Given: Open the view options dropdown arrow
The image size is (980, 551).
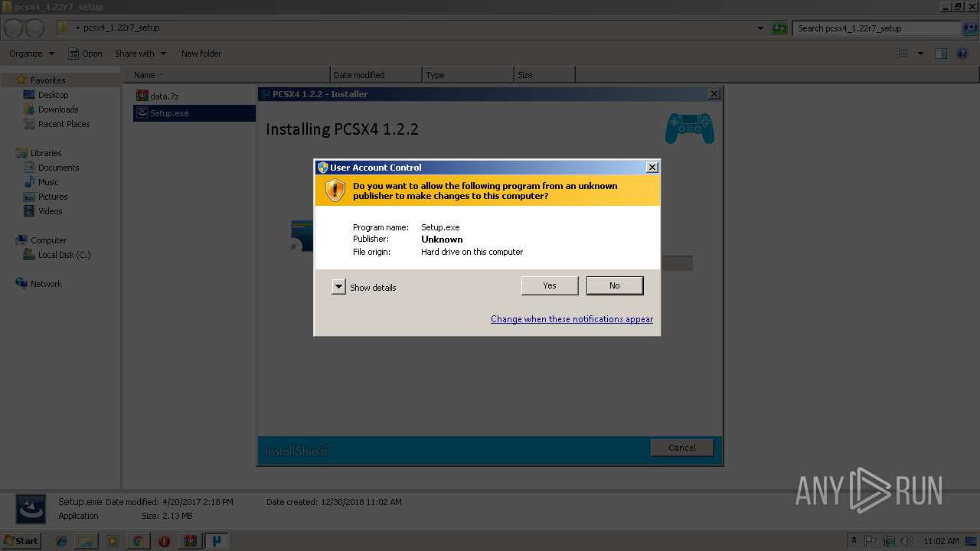Looking at the screenshot, I should tap(920, 54).
